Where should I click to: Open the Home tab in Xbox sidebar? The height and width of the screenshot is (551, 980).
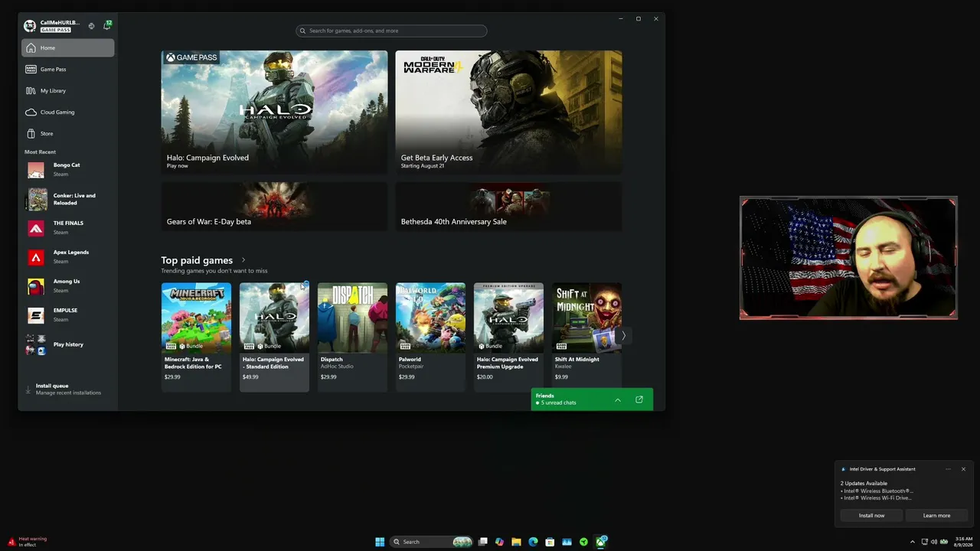tap(68, 47)
